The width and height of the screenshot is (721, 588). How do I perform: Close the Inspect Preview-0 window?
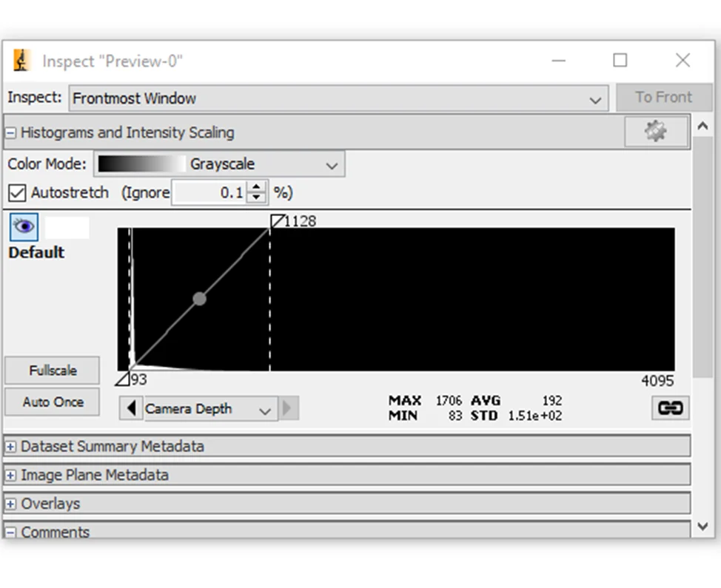683,60
